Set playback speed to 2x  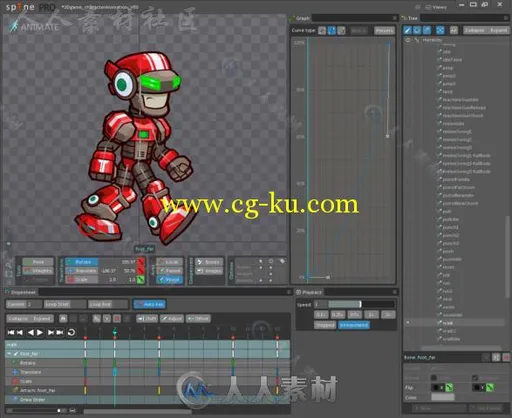388,315
